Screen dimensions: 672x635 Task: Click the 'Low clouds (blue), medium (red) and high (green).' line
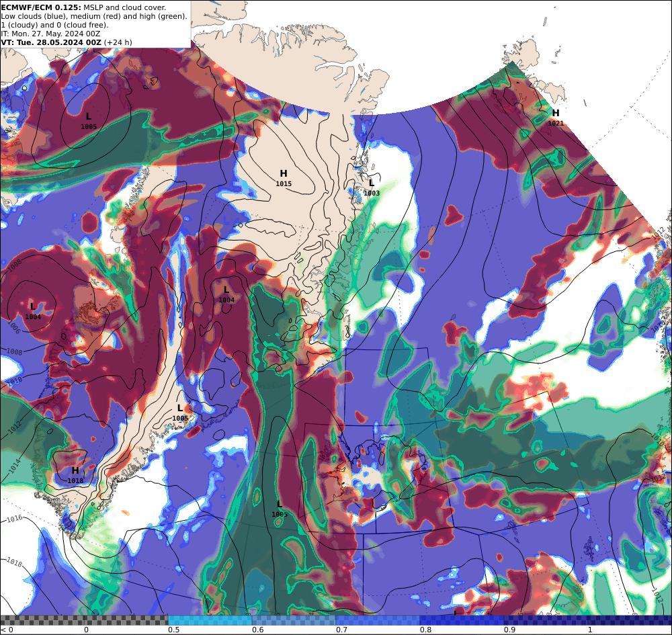[x=94, y=16]
